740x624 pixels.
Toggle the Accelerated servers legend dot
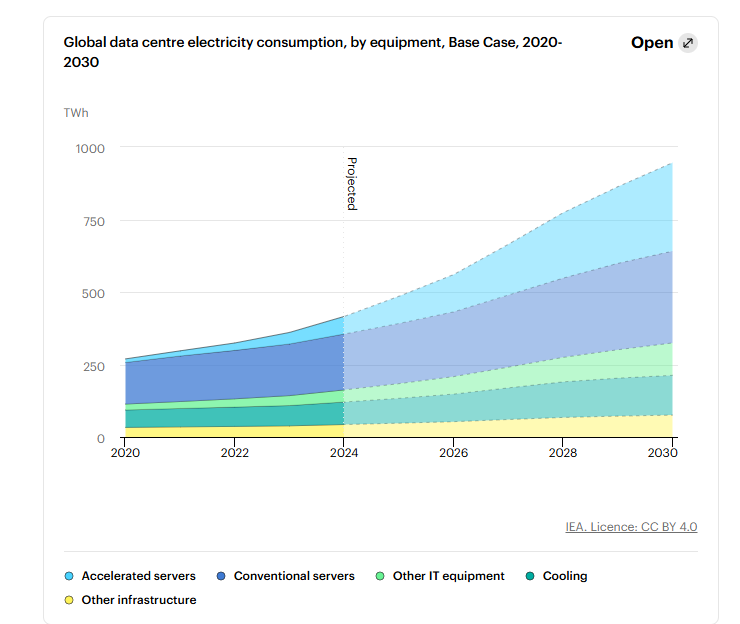coord(69,576)
